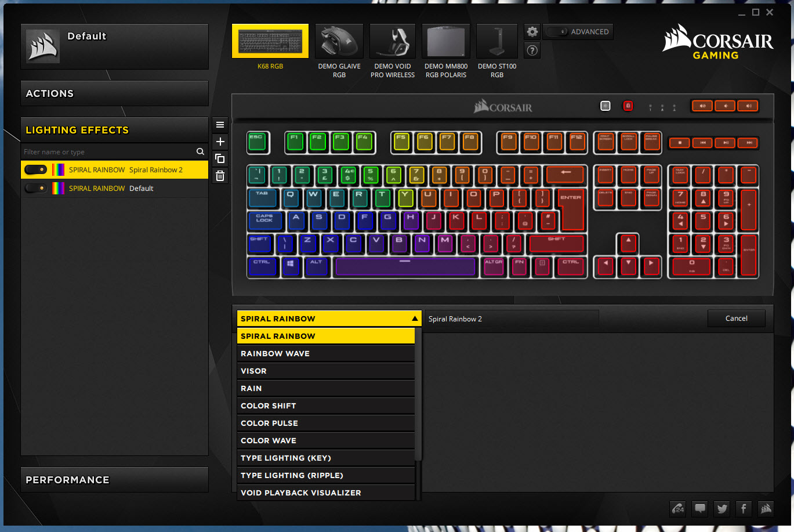Open the chat forum speech bubble icon
The height and width of the screenshot is (532, 794).
(700, 509)
